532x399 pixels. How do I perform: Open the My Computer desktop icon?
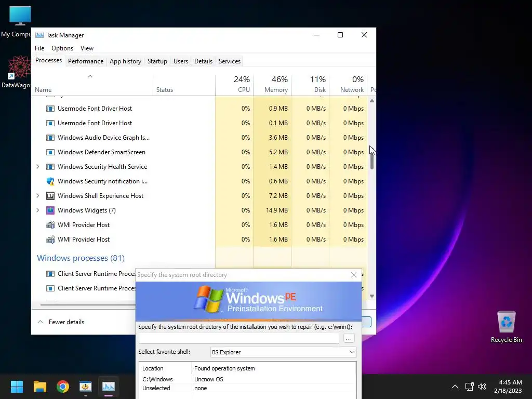point(20,21)
